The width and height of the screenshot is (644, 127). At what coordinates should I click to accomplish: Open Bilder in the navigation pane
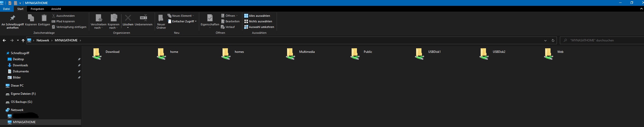17,77
